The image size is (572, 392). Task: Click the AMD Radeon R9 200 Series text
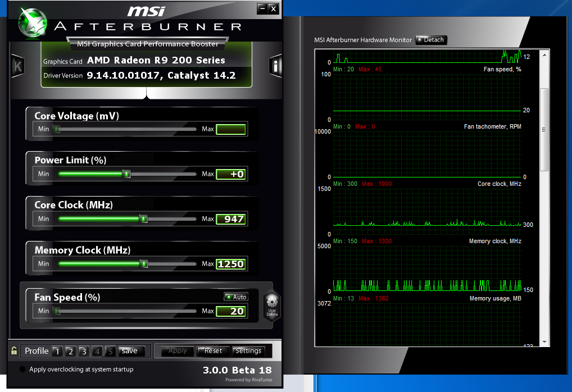point(156,60)
